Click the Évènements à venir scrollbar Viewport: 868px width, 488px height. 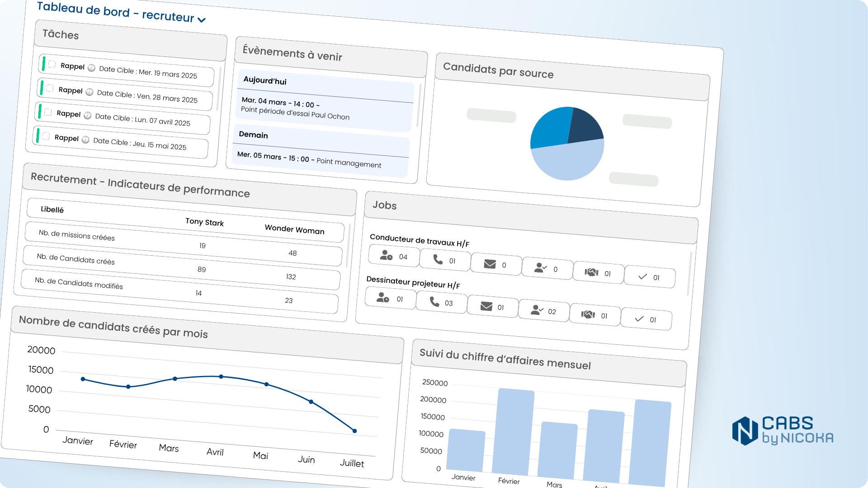[x=419, y=105]
